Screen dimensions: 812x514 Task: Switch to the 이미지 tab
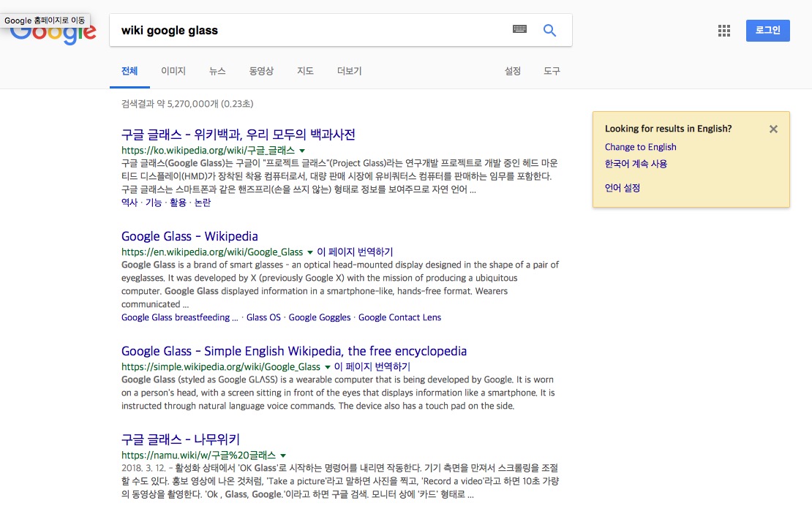pyautogui.click(x=173, y=72)
